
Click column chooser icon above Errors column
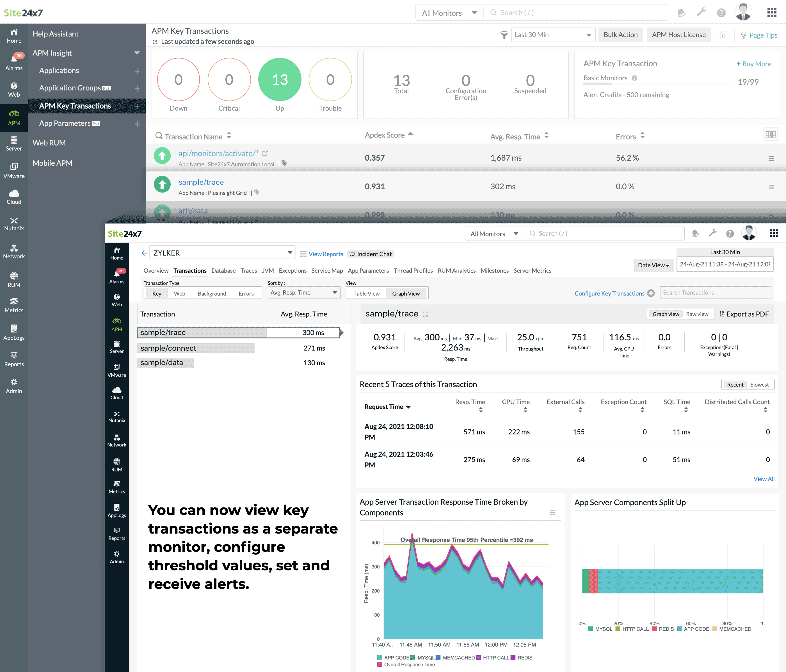tap(770, 134)
